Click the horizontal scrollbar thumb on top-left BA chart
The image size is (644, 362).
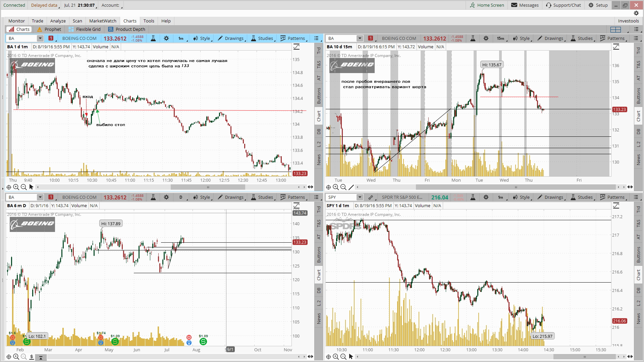click(x=208, y=187)
